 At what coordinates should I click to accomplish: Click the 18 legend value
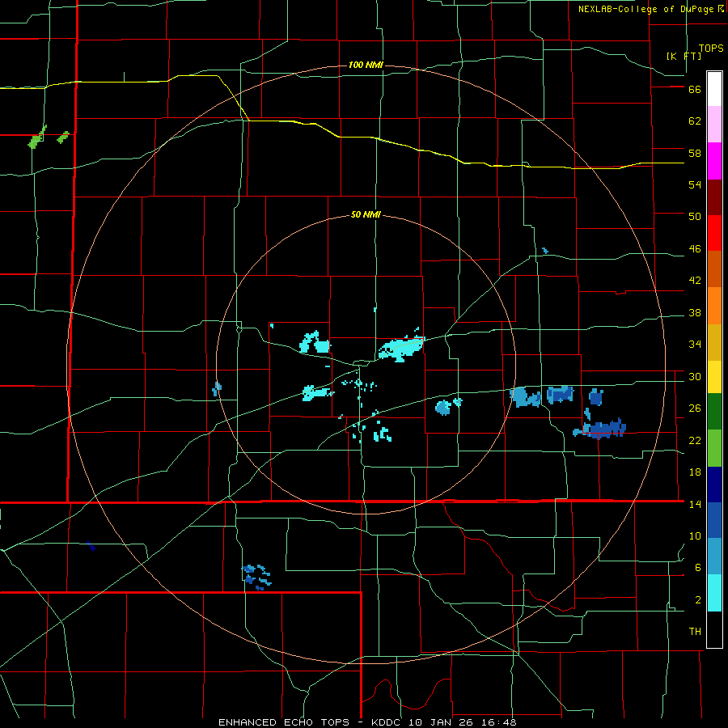(x=695, y=472)
